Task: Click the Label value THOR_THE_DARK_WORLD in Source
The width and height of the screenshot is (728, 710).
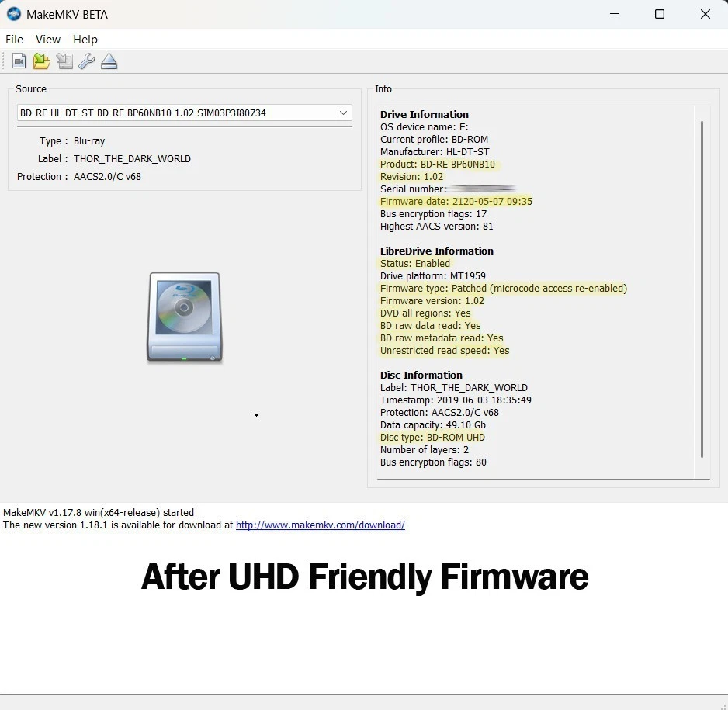Action: coord(132,159)
